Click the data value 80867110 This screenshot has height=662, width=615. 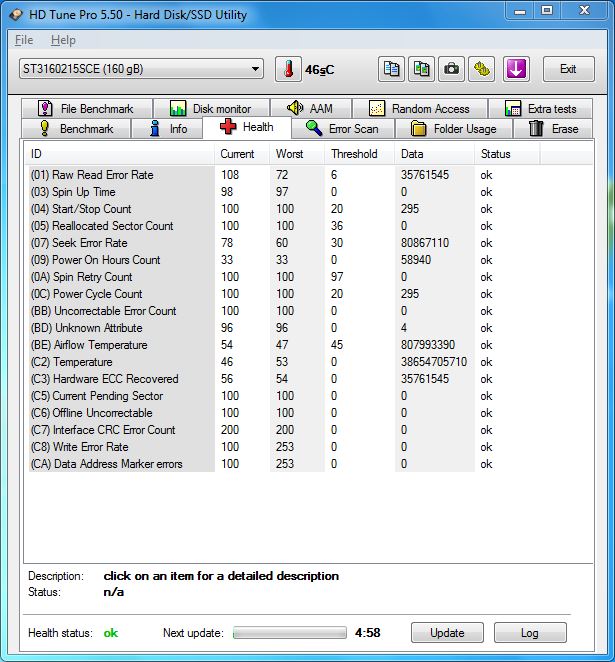tap(425, 243)
